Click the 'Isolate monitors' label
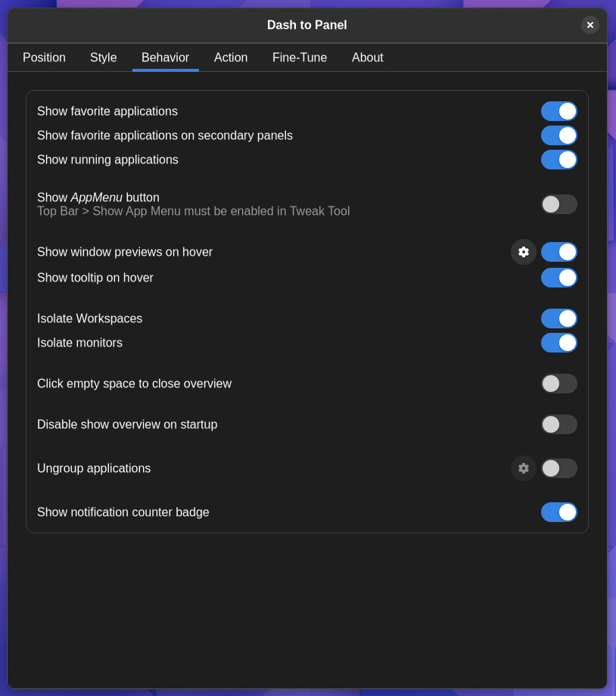This screenshot has width=616, height=696. [x=79, y=343]
